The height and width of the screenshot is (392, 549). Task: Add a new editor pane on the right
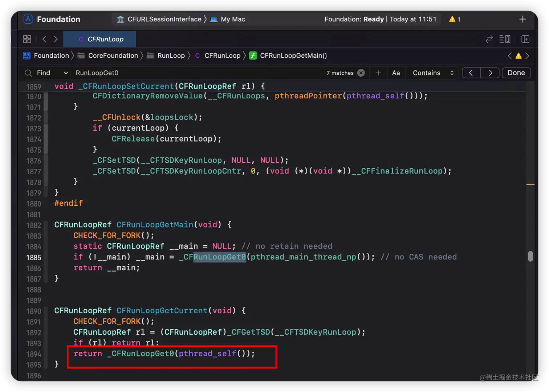tap(525, 39)
